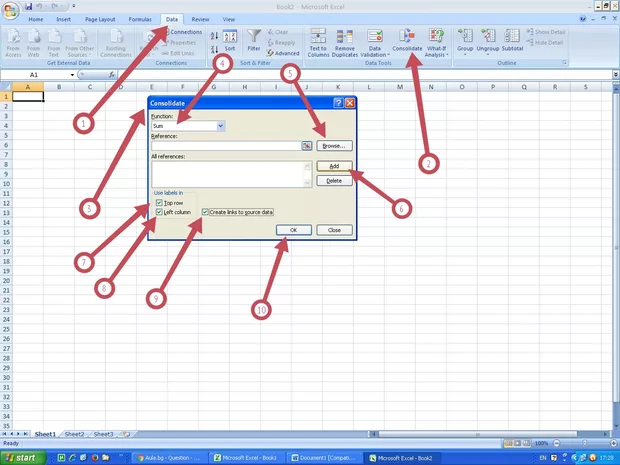Open the Sort dialog icon
This screenshot has height=465, width=620.
pos(230,40)
